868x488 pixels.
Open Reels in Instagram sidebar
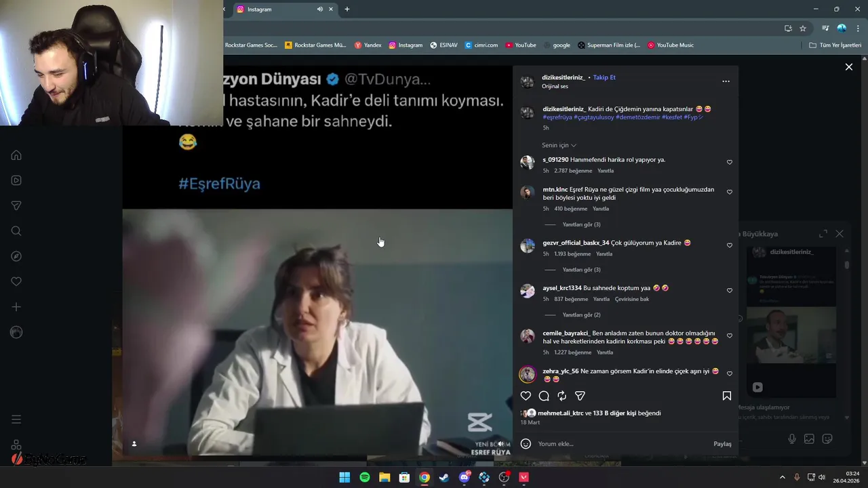coord(16,180)
